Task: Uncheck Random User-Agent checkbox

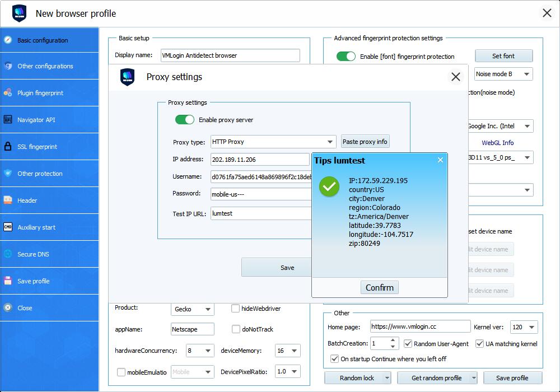Action: pos(408,344)
